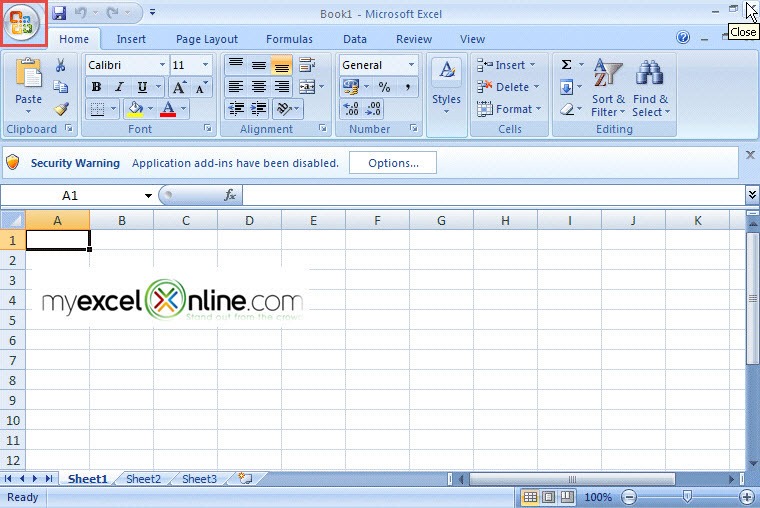Copy the selected cell
760x508 pixels.
[x=61, y=87]
